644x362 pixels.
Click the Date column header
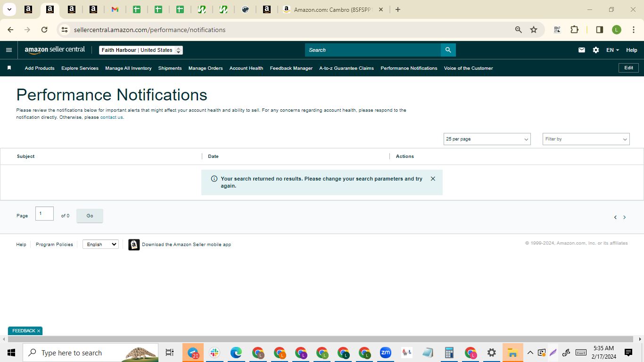[213, 156]
